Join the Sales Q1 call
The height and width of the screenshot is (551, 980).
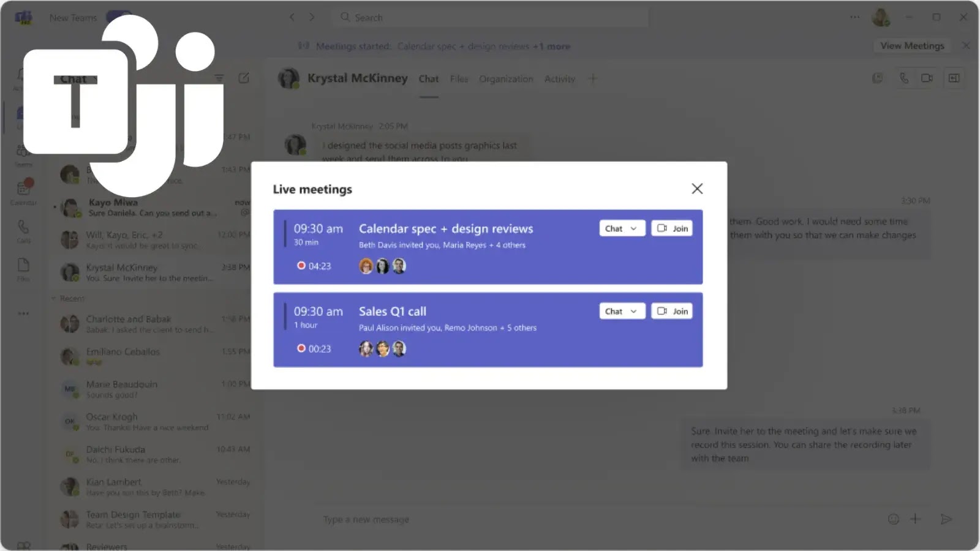point(671,311)
